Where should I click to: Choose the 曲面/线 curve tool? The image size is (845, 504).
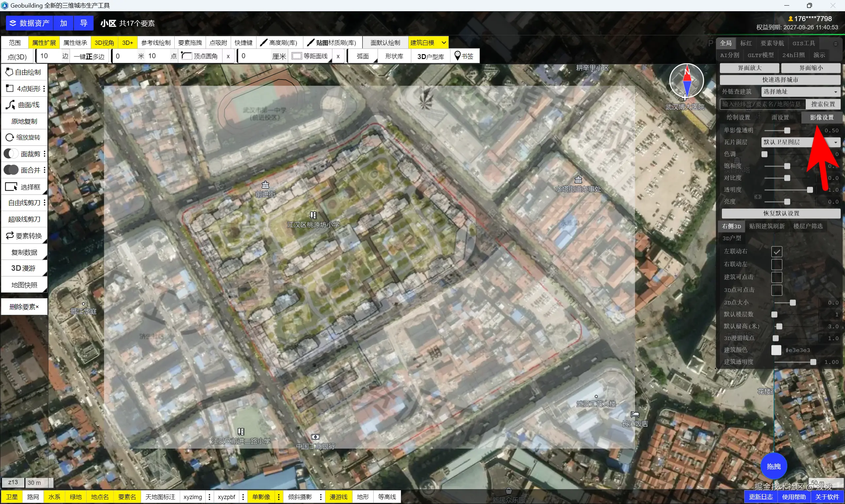coord(24,105)
